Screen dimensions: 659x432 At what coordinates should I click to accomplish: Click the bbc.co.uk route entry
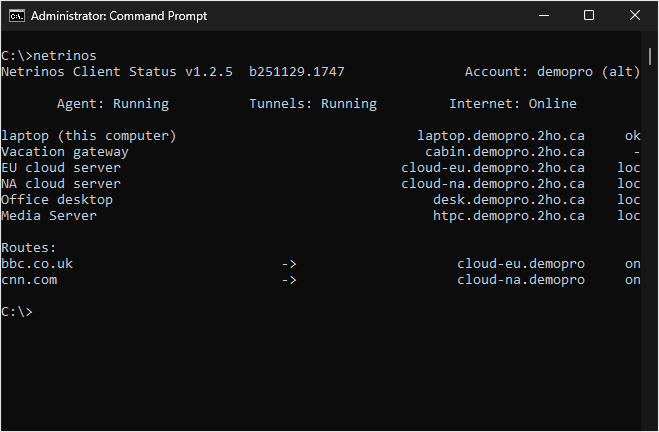37,264
